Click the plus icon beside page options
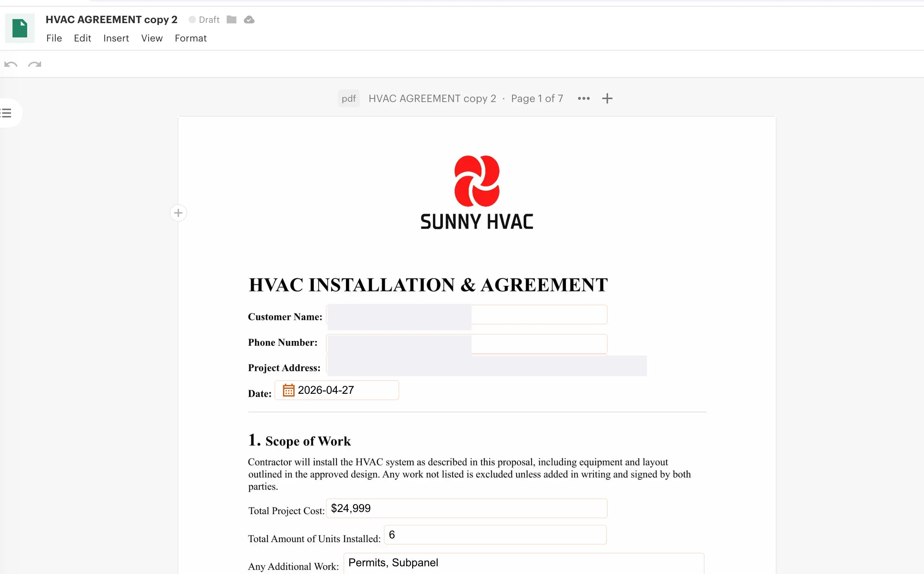Image resolution: width=924 pixels, height=574 pixels. (607, 99)
